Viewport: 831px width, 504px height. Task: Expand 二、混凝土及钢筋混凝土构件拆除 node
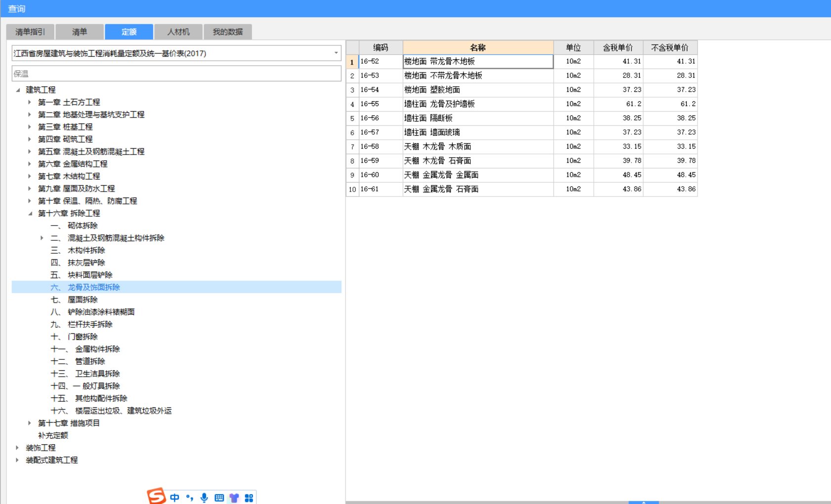pos(42,238)
